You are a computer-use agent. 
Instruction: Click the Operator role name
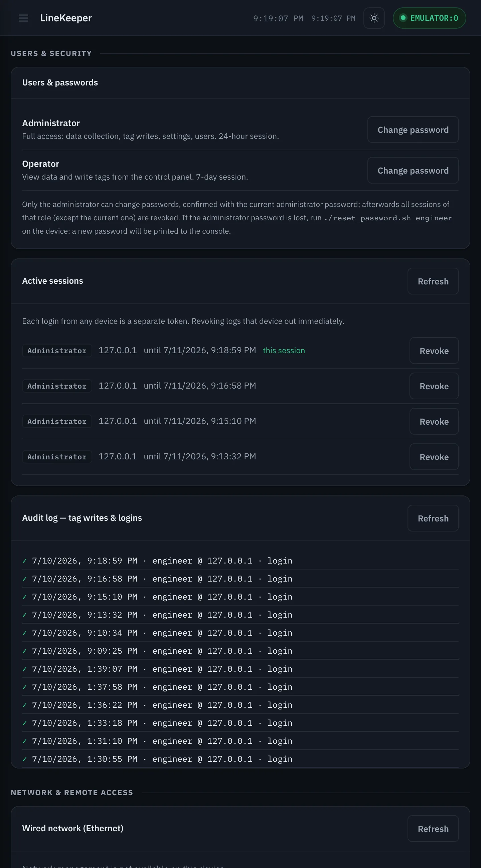[x=41, y=164]
